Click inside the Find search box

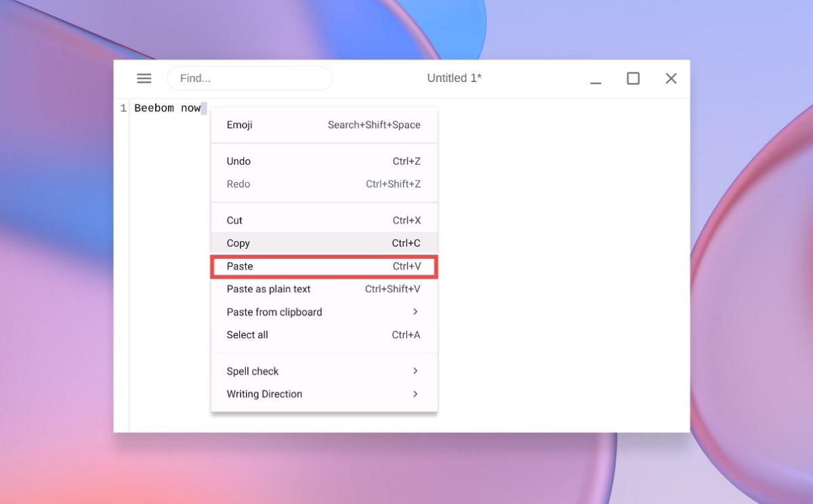249,78
